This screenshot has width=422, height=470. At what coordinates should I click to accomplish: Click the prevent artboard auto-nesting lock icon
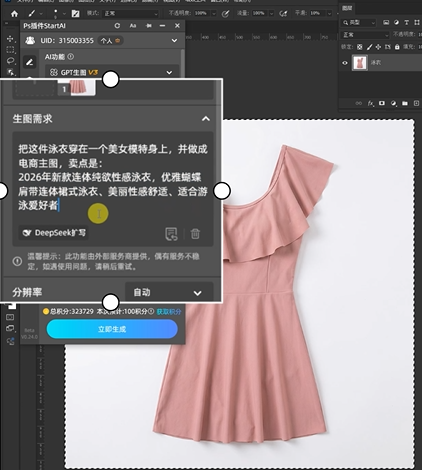click(388, 47)
